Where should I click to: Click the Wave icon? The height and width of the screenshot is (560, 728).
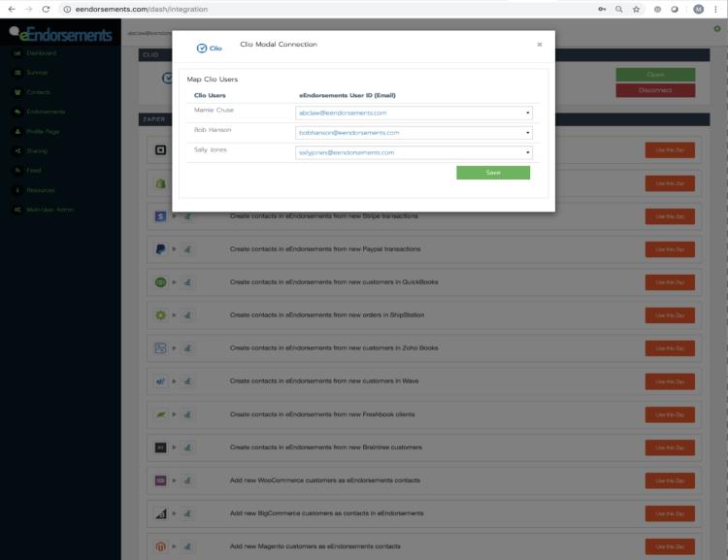tap(160, 381)
